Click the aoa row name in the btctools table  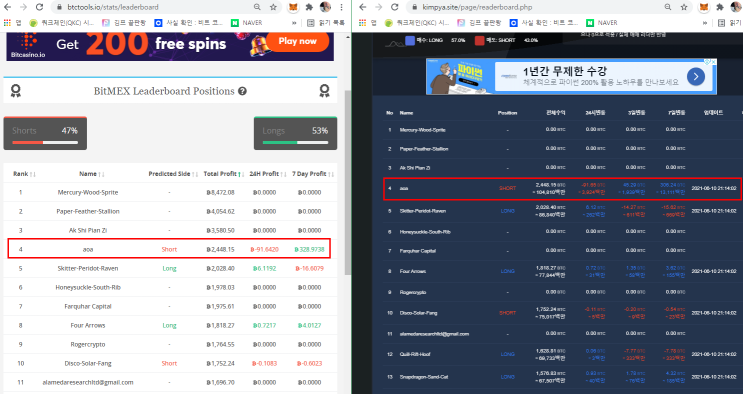coord(88,249)
